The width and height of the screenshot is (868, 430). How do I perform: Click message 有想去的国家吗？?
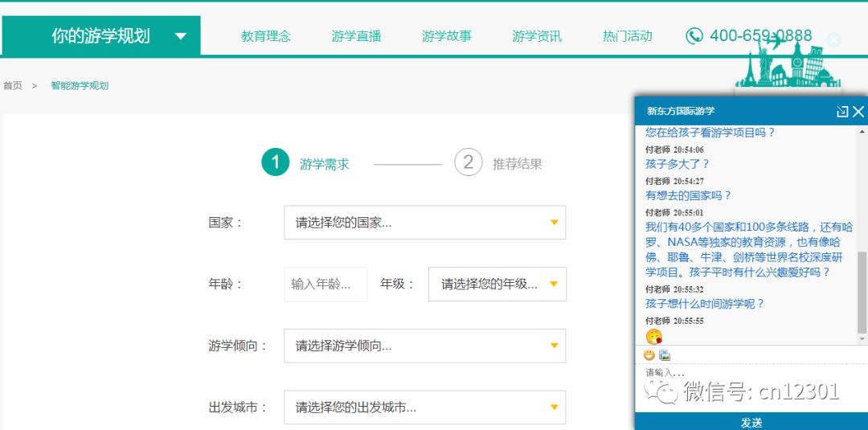tap(688, 195)
